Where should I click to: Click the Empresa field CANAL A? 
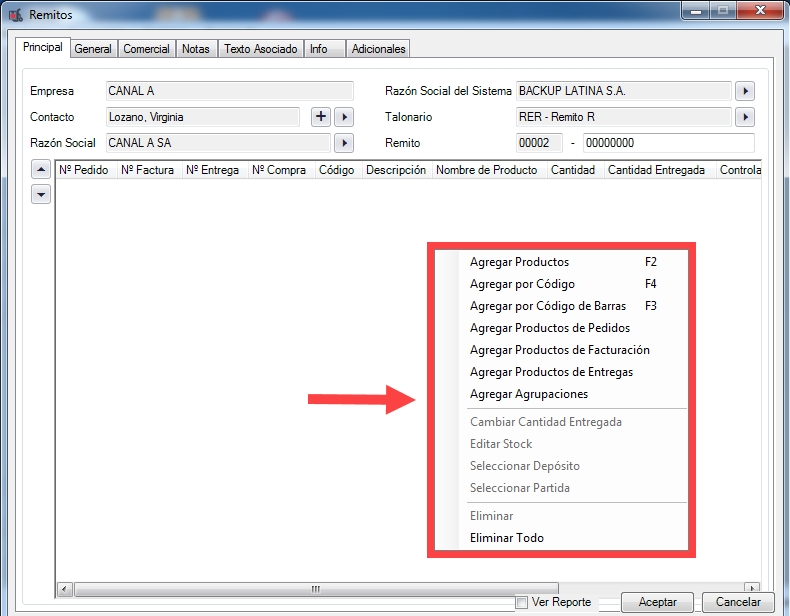point(230,91)
